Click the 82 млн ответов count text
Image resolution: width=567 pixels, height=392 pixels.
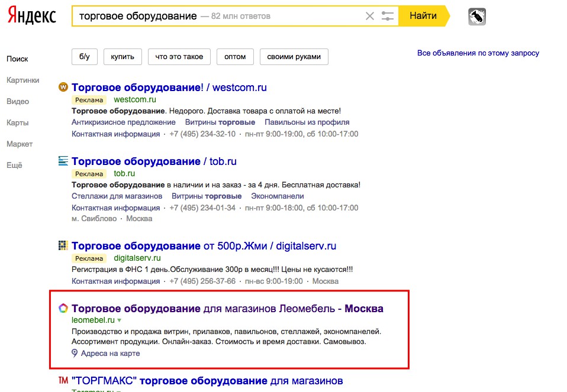coord(241,16)
